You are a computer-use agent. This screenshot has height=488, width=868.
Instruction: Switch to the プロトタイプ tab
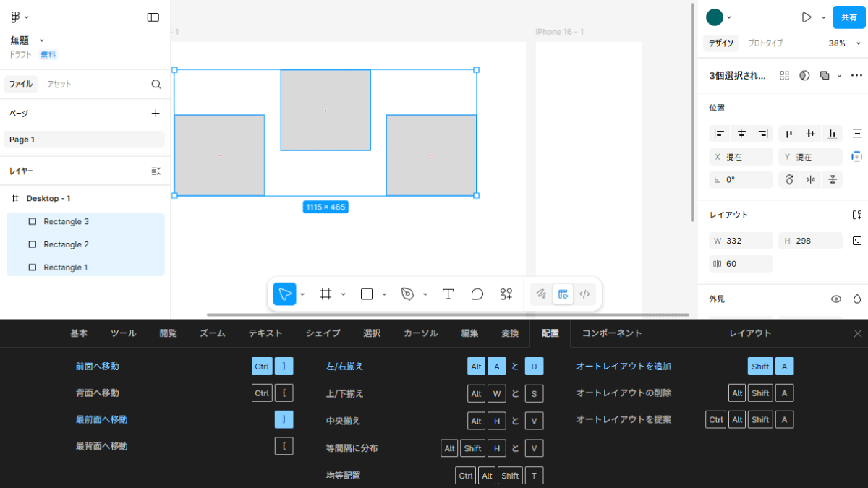pyautogui.click(x=765, y=43)
